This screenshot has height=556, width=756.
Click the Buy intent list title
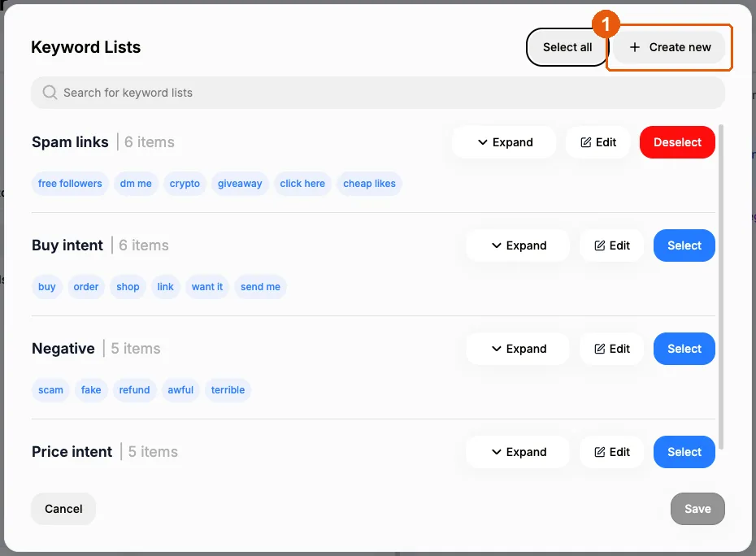67,245
